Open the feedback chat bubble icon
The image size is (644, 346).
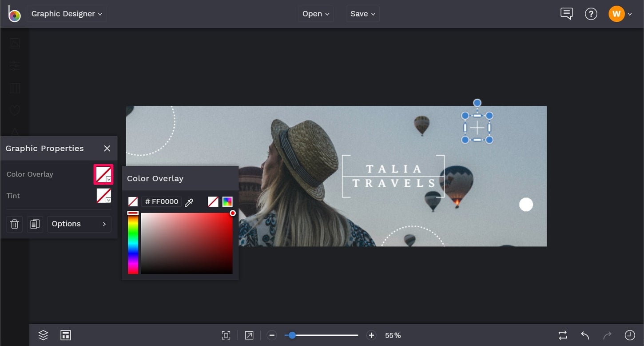click(566, 14)
